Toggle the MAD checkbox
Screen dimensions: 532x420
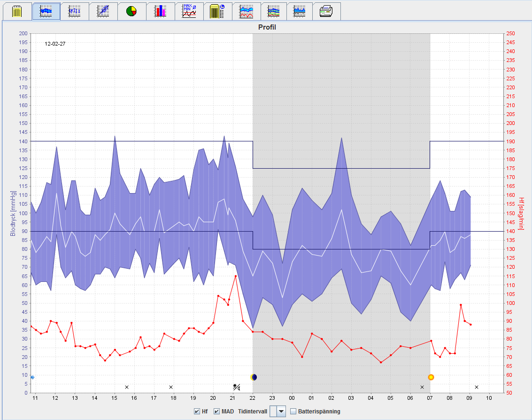pyautogui.click(x=216, y=412)
